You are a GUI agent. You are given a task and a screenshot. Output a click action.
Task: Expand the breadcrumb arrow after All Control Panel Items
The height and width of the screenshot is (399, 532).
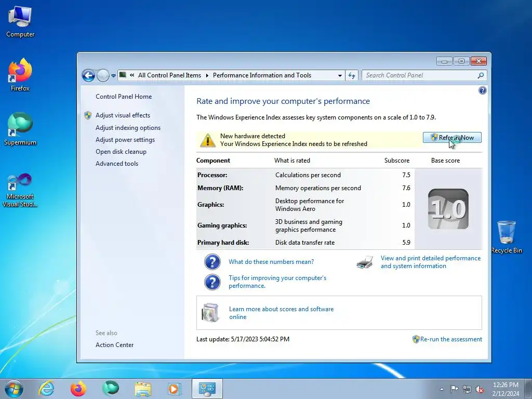(x=207, y=75)
